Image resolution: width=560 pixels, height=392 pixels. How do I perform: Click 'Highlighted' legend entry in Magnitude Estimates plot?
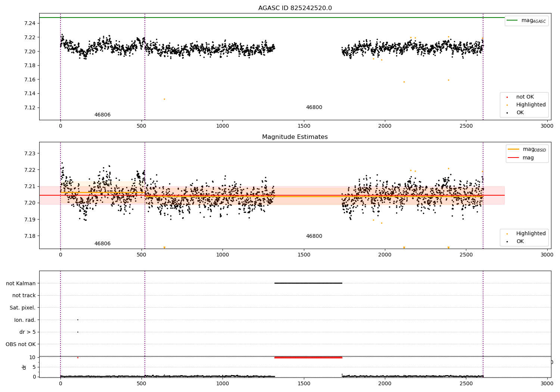(531, 234)
